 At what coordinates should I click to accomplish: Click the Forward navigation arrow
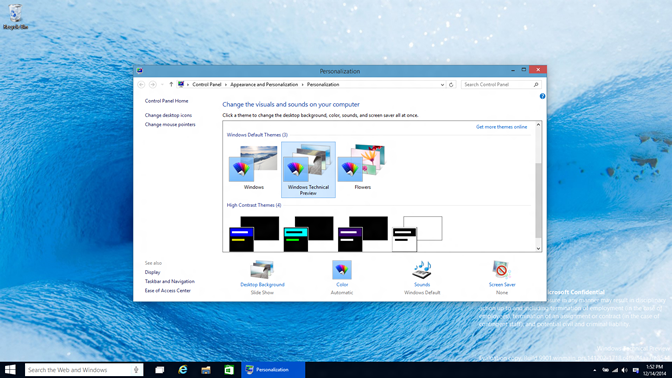click(153, 85)
